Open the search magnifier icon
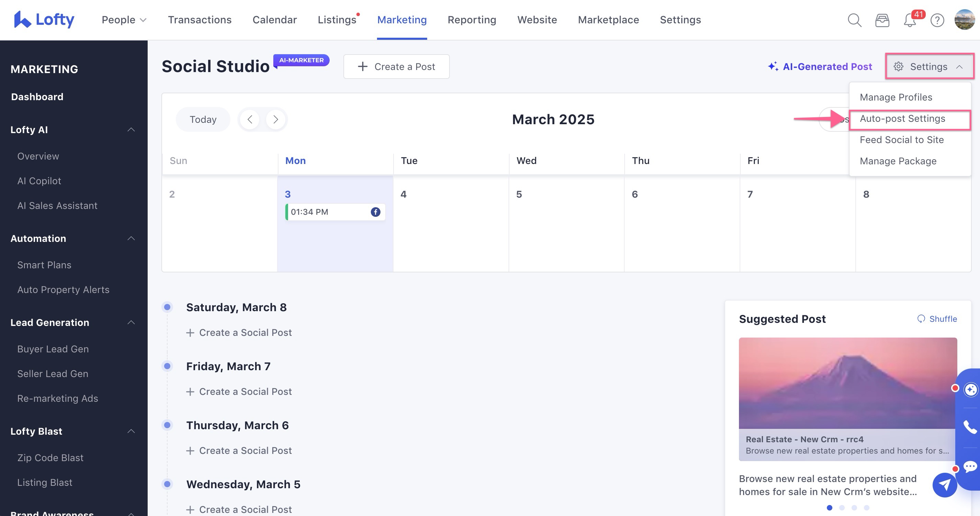This screenshot has height=516, width=980. [x=854, y=20]
